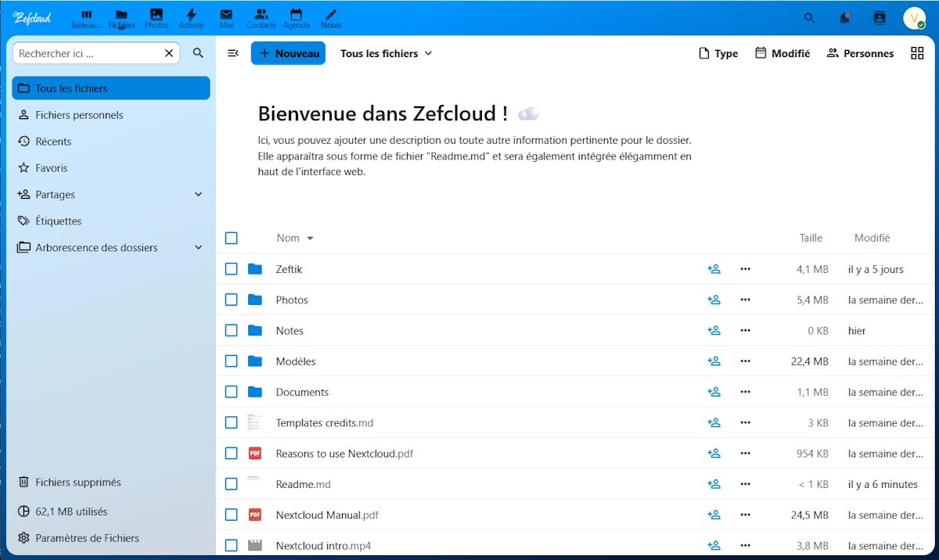Share the Notes folder via share icon

click(x=714, y=331)
